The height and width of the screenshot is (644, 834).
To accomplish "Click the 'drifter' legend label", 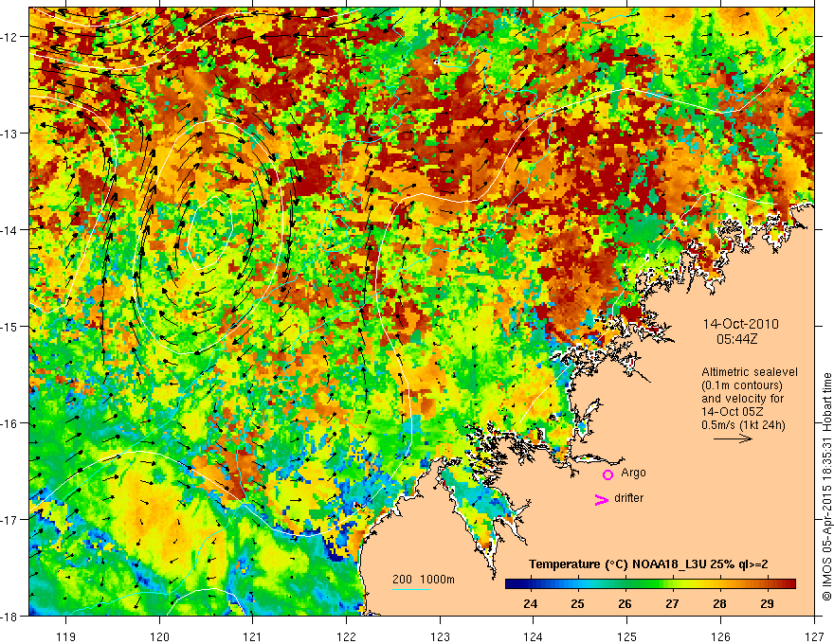I will tap(628, 498).
